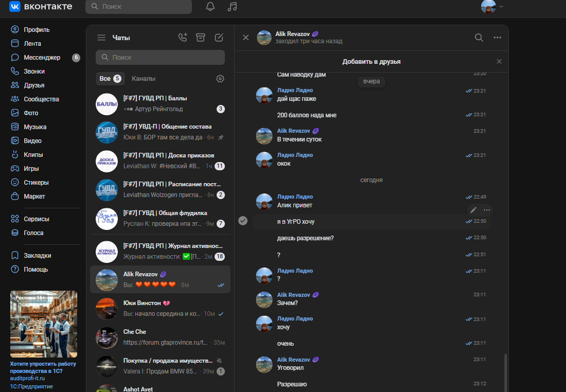The image size is (566, 392).
Task: Open ad link 'Хотите упростить работу производства в 1С?'
Action: (43, 367)
